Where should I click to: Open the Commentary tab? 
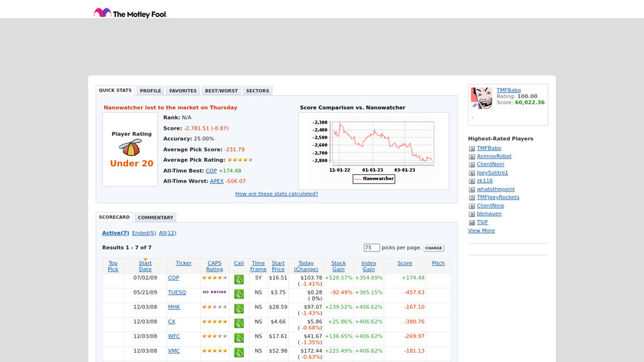(156, 218)
